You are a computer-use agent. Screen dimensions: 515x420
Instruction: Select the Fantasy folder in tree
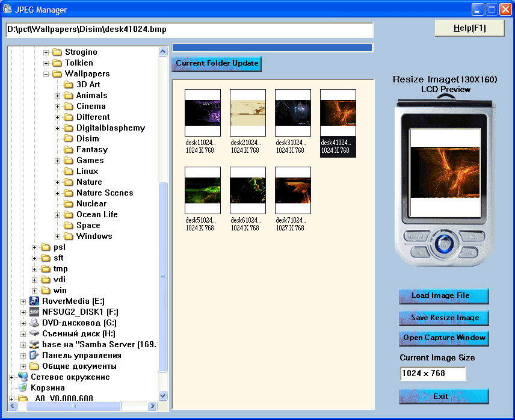(x=91, y=150)
